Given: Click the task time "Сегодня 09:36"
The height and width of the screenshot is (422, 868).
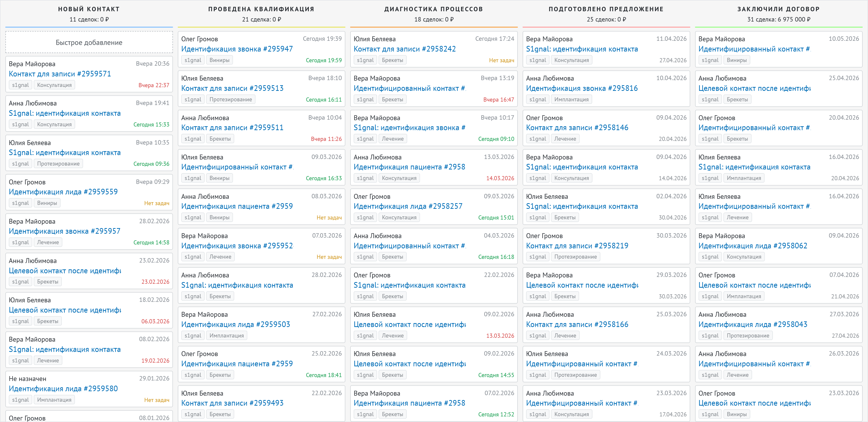Looking at the screenshot, I should tap(151, 164).
